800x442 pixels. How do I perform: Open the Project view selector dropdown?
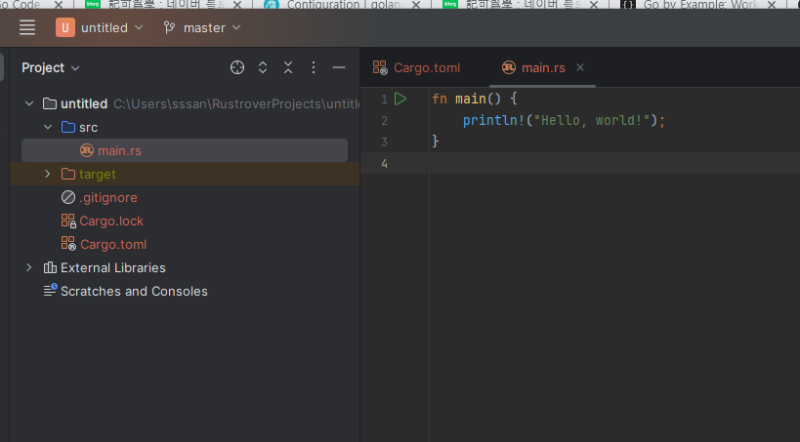pos(51,68)
